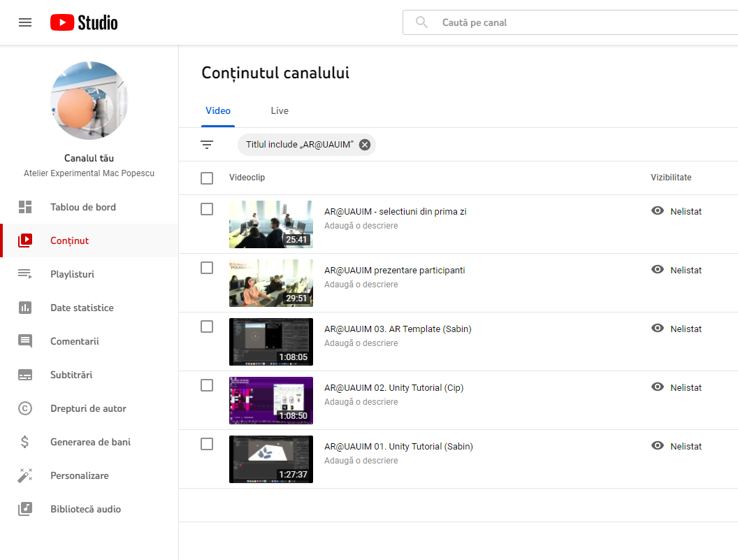The image size is (738, 560).
Task: Open video 'AR@UAUIM 02. Unity Tutorial (Cip)'
Action: pyautogui.click(x=394, y=387)
